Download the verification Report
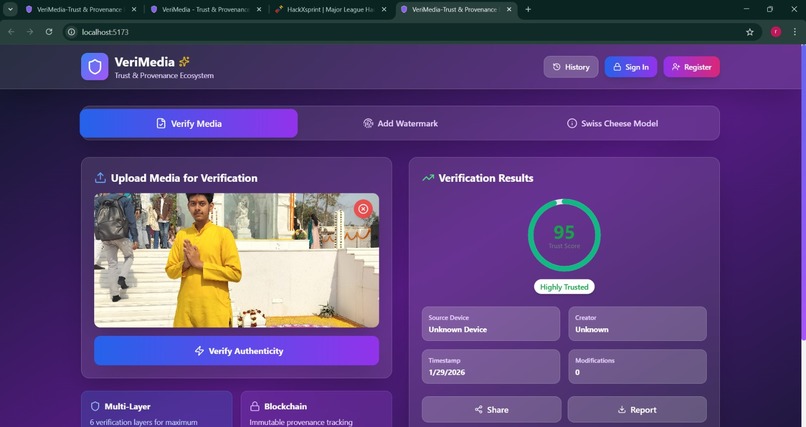Image resolution: width=806 pixels, height=427 pixels. coord(637,410)
